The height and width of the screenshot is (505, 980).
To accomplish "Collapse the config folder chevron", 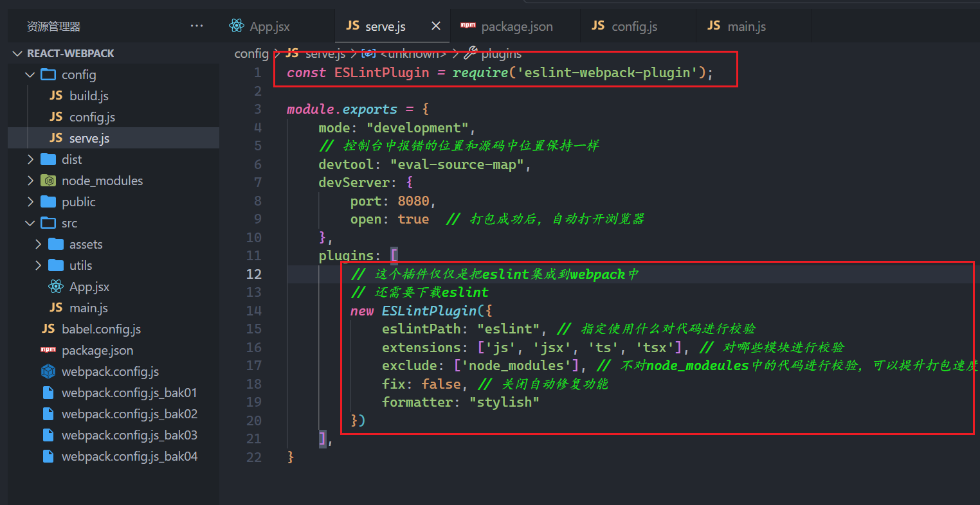I will (x=30, y=75).
